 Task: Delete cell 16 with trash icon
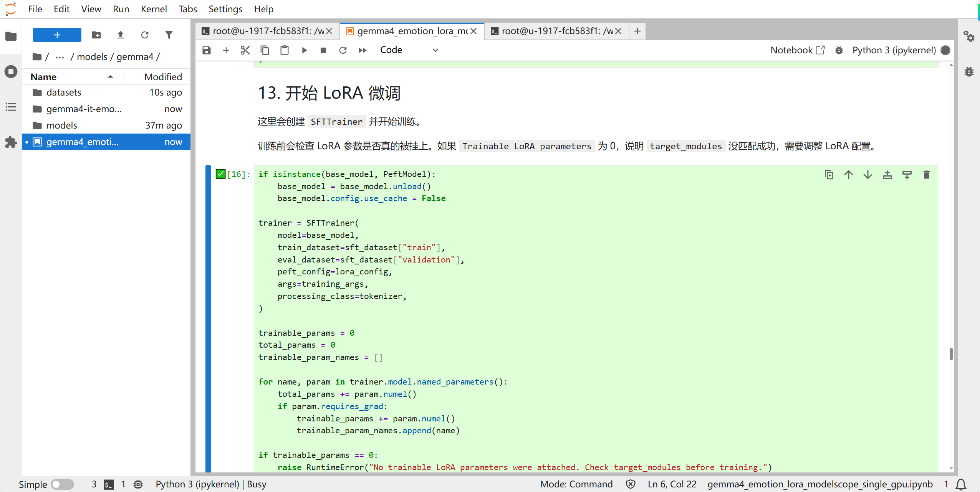click(927, 175)
